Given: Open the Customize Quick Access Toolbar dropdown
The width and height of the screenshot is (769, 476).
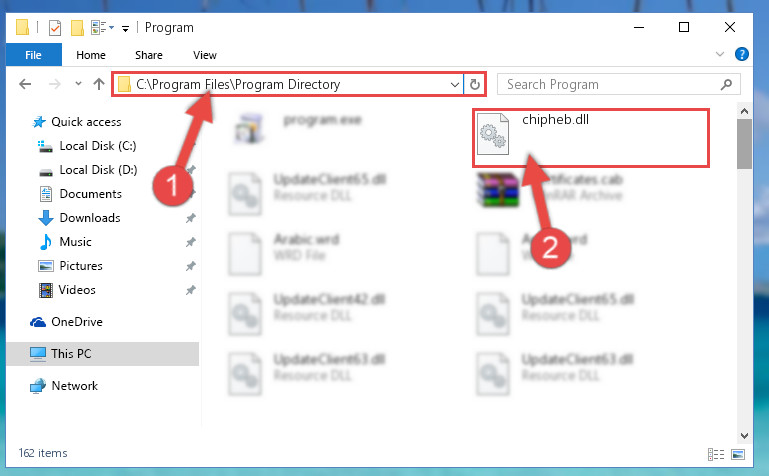Looking at the screenshot, I should (x=126, y=29).
